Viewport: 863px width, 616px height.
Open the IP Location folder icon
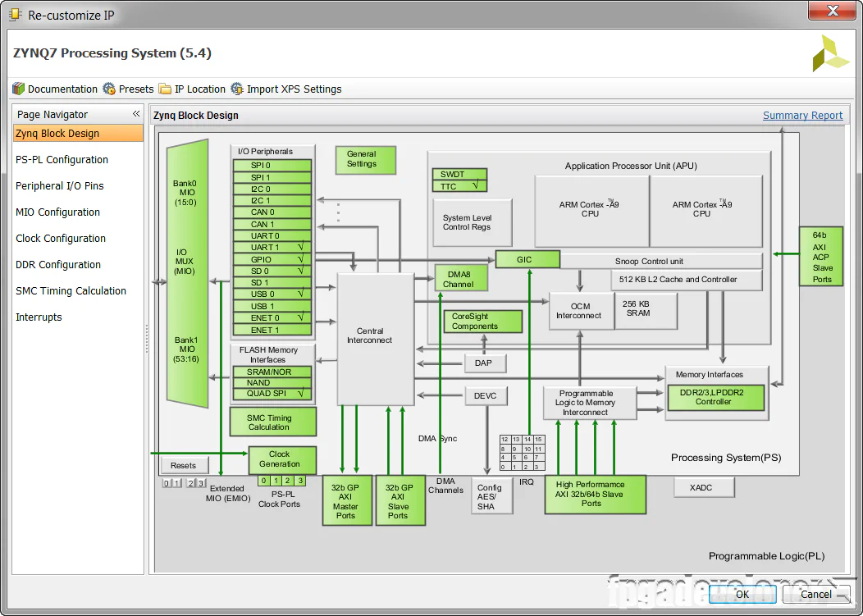[x=167, y=89]
